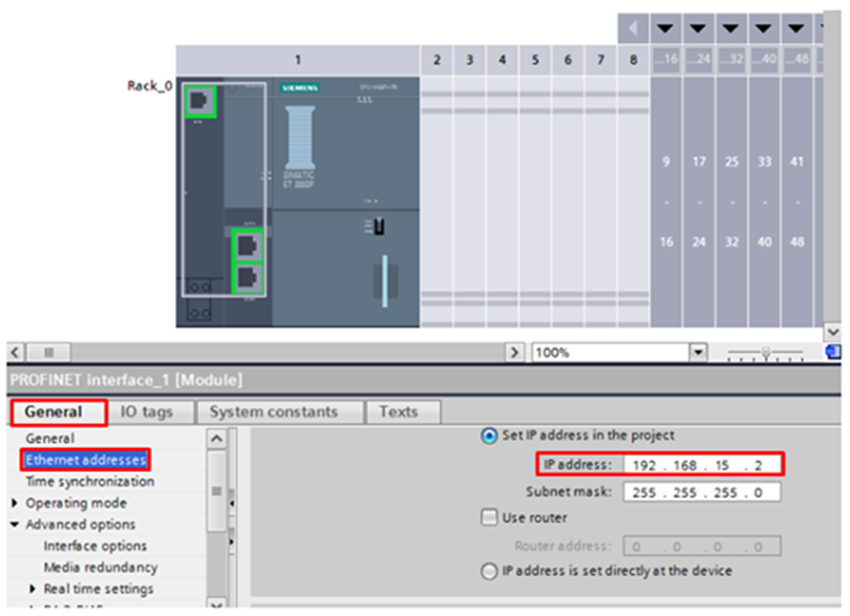
Task: Click the blue icon right of zoom slider
Action: coord(833,353)
